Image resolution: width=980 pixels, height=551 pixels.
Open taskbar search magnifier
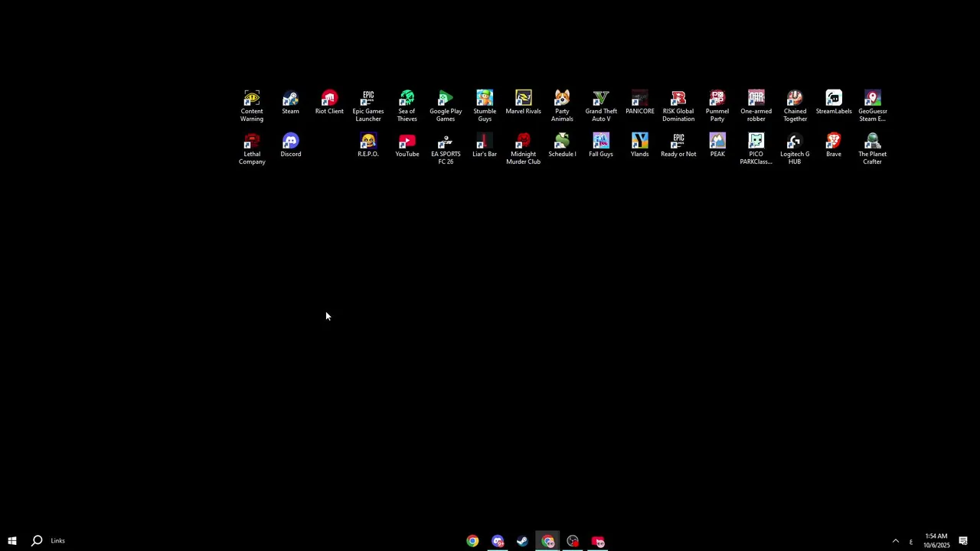point(37,541)
